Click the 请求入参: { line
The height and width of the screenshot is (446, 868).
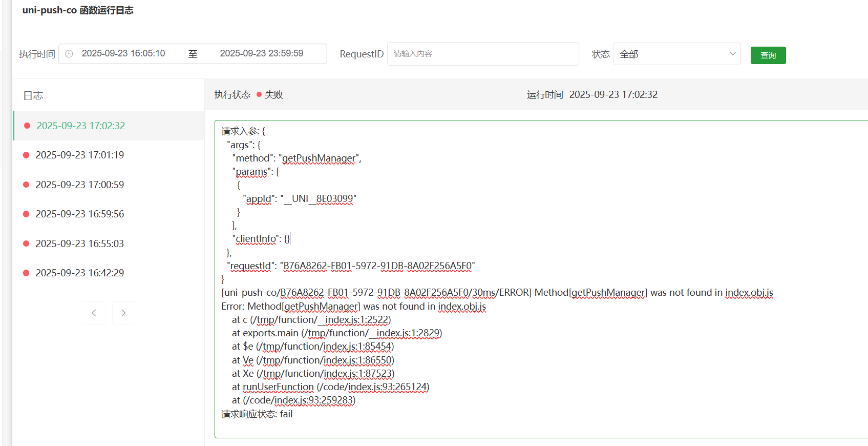pyautogui.click(x=243, y=131)
